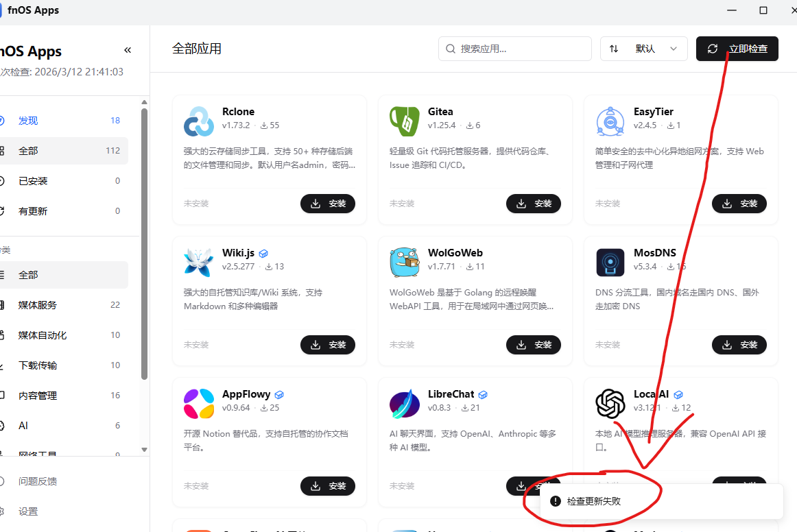Click the sort arrows icon beside 默认

tap(614, 49)
